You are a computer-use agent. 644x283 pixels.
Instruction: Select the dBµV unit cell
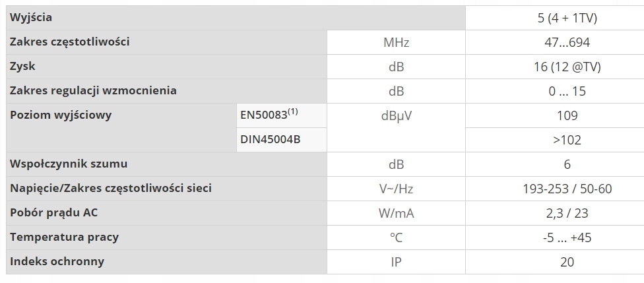(x=396, y=128)
